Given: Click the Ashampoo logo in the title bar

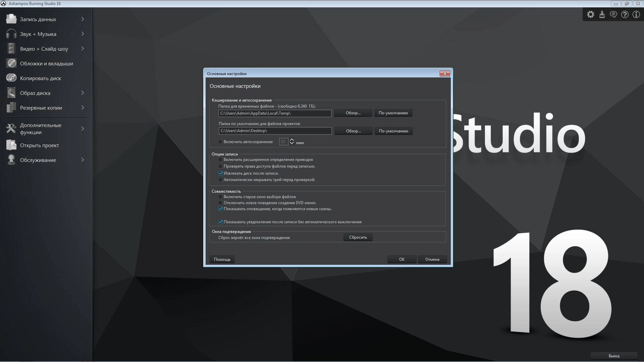Looking at the screenshot, I should pos(3,3).
